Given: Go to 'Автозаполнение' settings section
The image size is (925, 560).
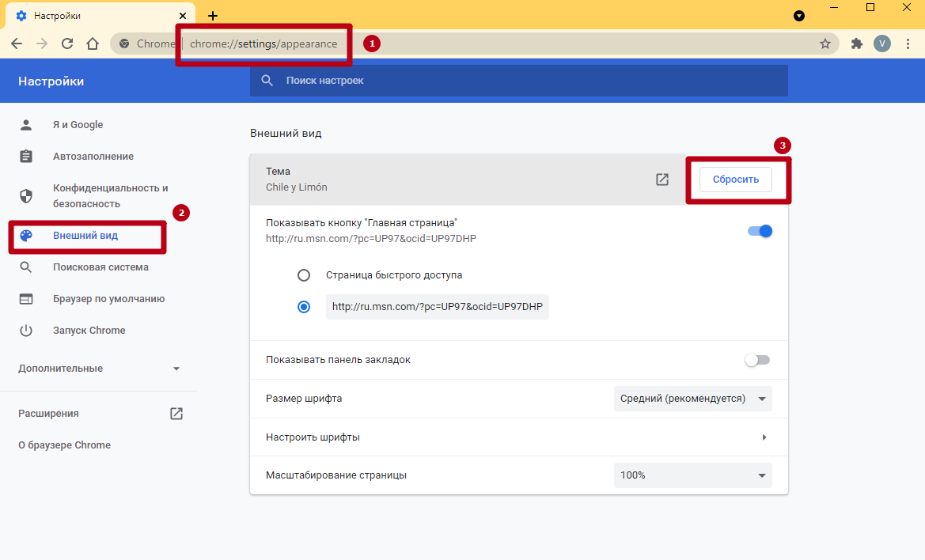Looking at the screenshot, I should click(93, 157).
